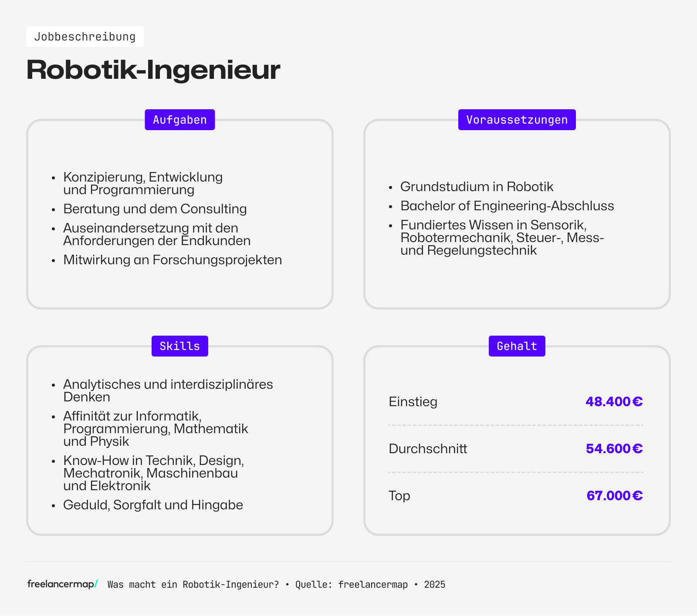Click the "Mitwirkung an Forschungsprojekten" bullet
This screenshot has height=616, width=697.
tap(173, 260)
